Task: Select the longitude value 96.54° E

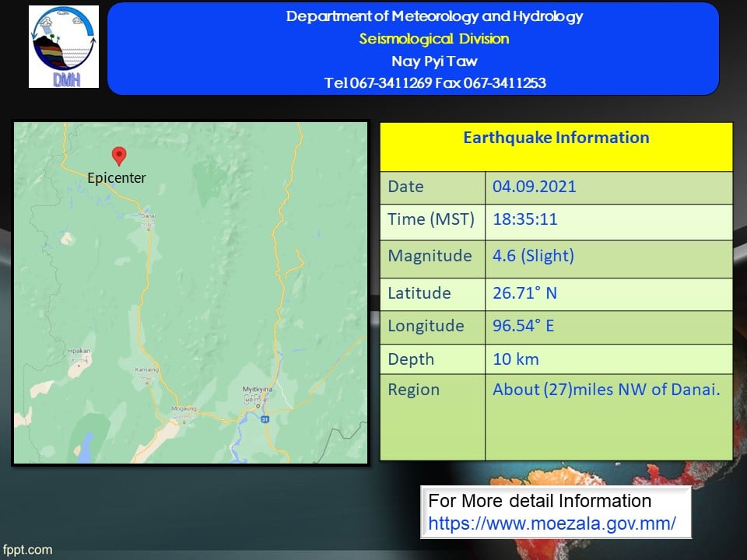Action: pos(523,326)
